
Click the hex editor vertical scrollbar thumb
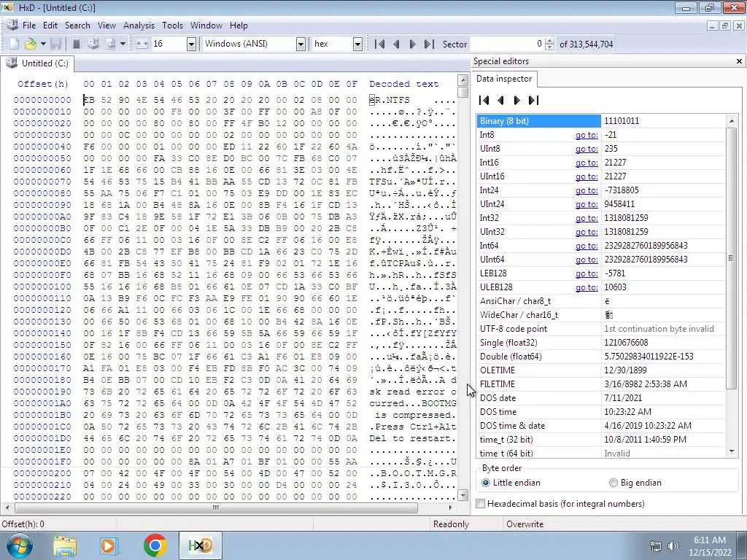click(462, 92)
